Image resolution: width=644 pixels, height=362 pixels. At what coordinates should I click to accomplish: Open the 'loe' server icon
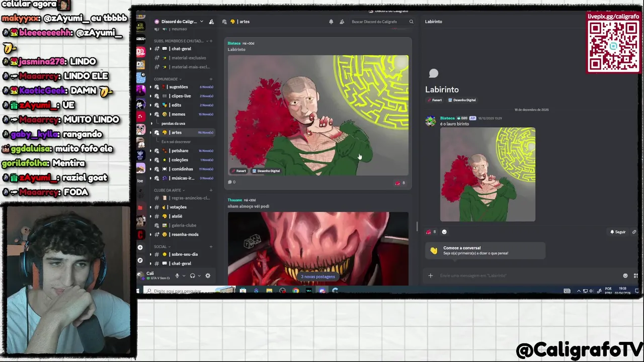tap(140, 180)
